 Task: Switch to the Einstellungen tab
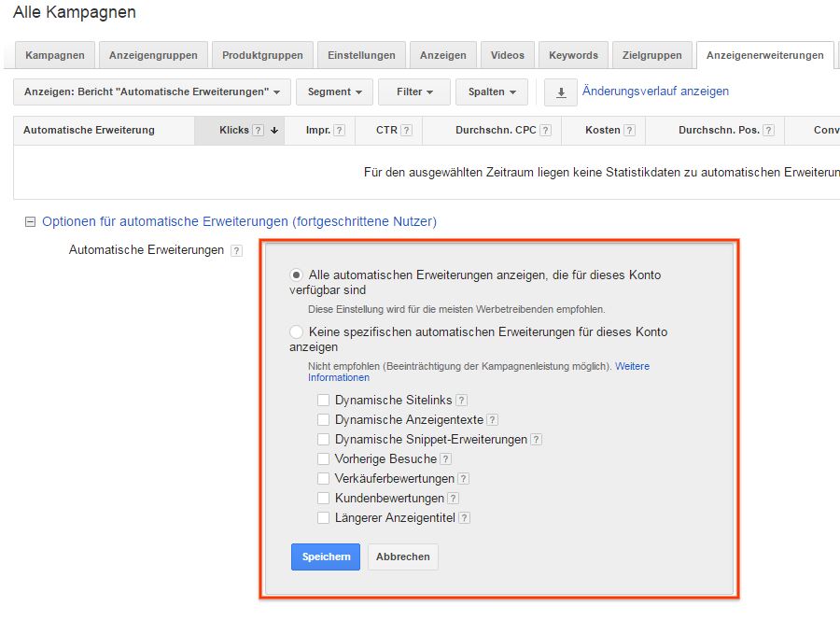361,55
